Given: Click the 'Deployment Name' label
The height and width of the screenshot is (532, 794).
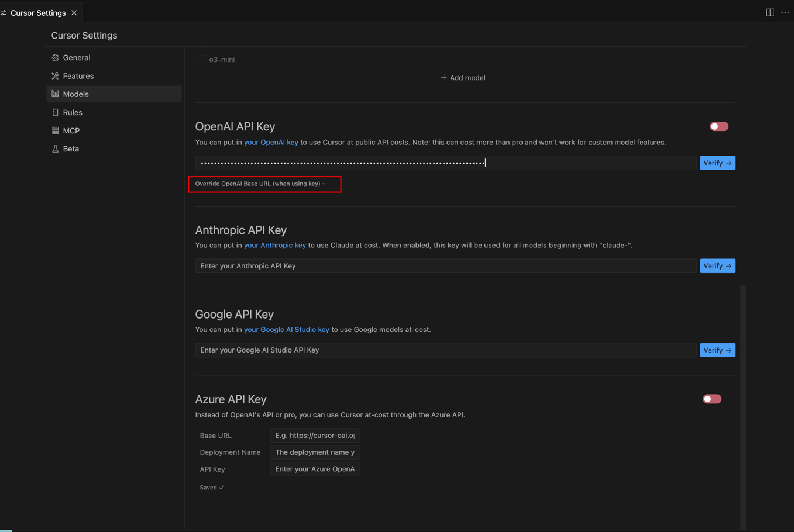Looking at the screenshot, I should [230, 452].
